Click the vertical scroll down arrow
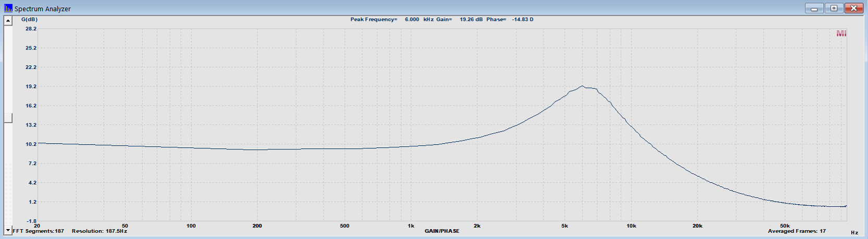868x239 pixels. point(8,230)
